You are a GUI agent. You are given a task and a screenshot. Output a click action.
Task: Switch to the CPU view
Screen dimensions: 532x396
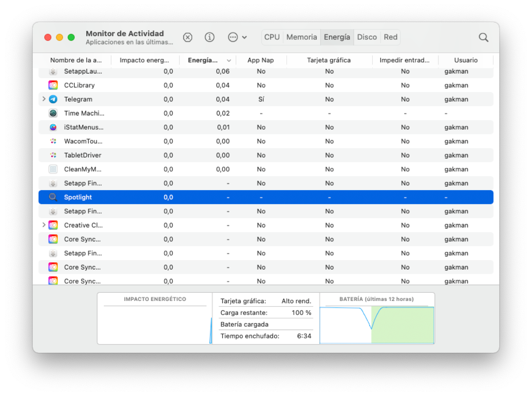tap(272, 37)
